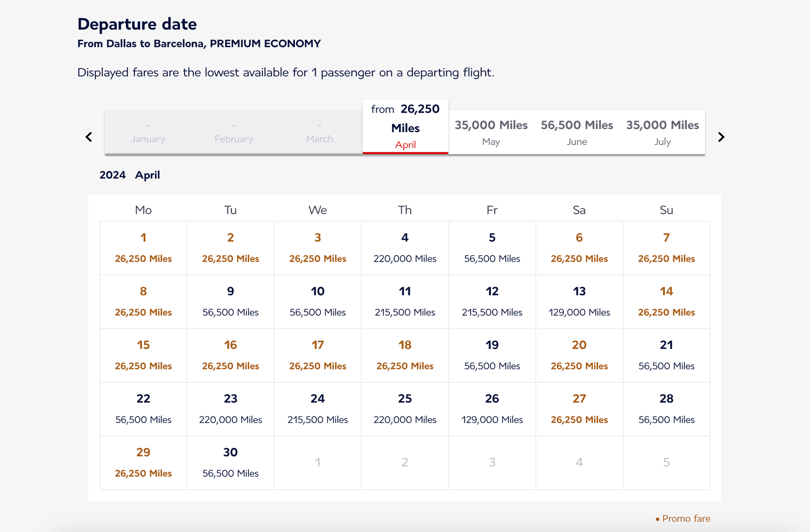Choose April 27 with promo fare
The height and width of the screenshot is (532, 810).
point(579,409)
